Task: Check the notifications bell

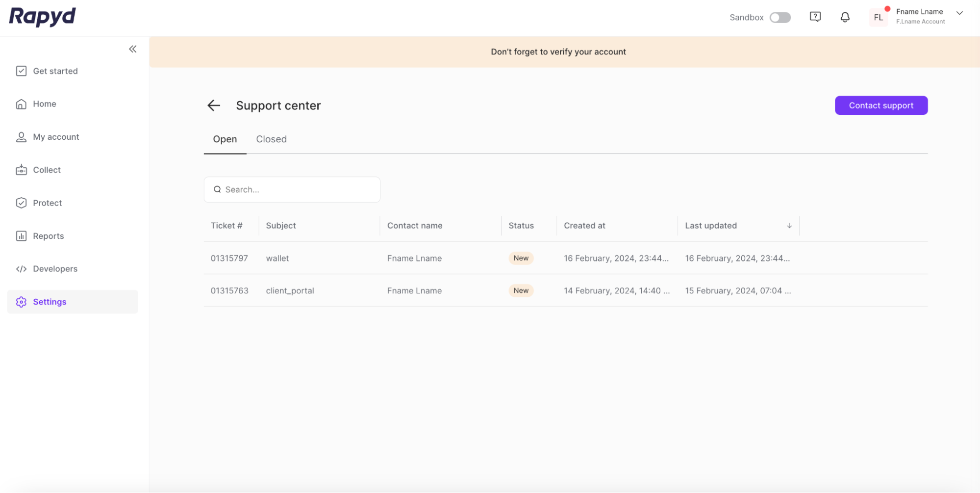Action: tap(845, 16)
